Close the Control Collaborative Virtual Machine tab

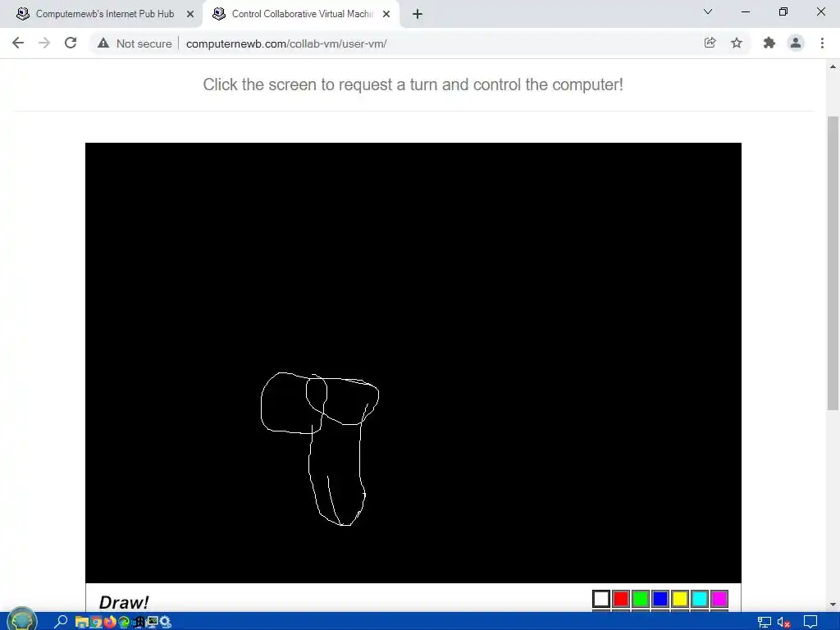(386, 15)
